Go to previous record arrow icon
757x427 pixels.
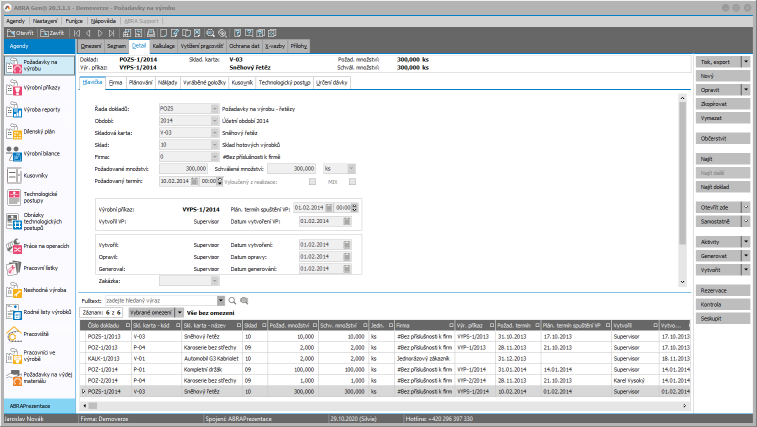88,33
